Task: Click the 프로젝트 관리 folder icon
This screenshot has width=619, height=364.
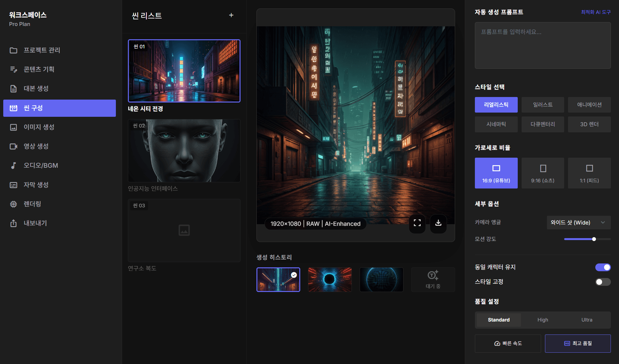Action: click(x=13, y=50)
